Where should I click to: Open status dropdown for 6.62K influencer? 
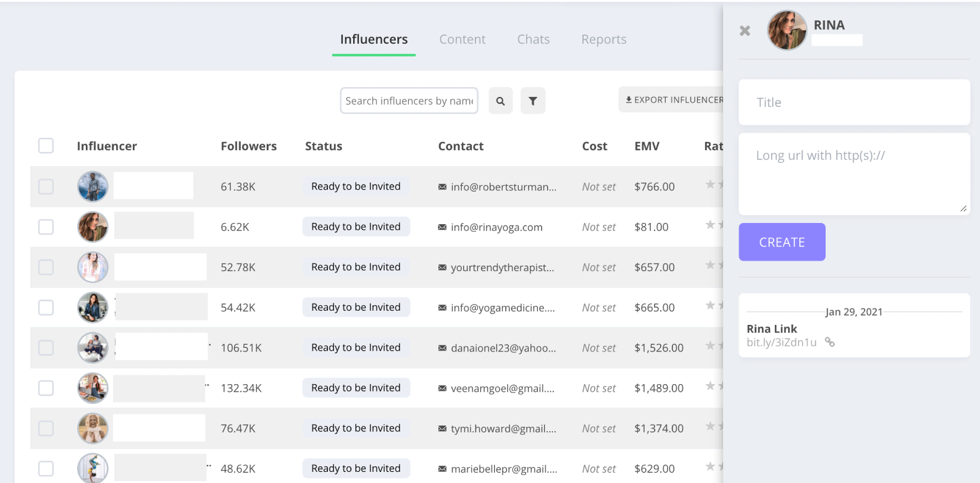tap(356, 227)
